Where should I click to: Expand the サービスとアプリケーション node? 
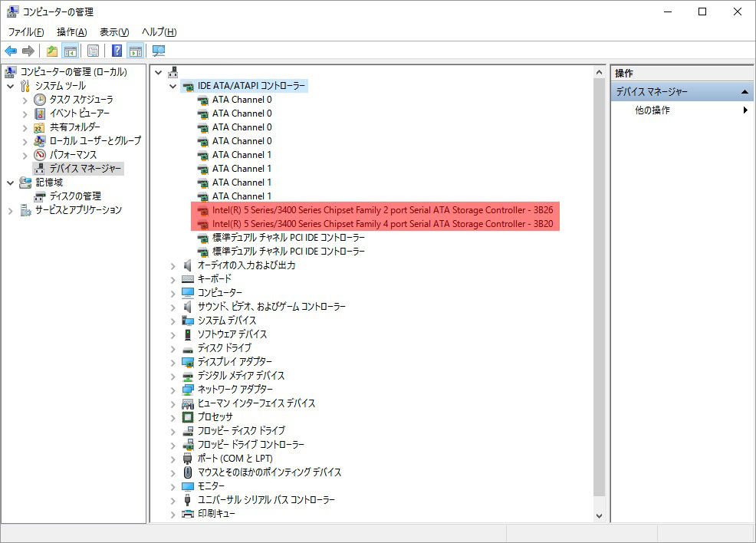pyautogui.click(x=10, y=211)
